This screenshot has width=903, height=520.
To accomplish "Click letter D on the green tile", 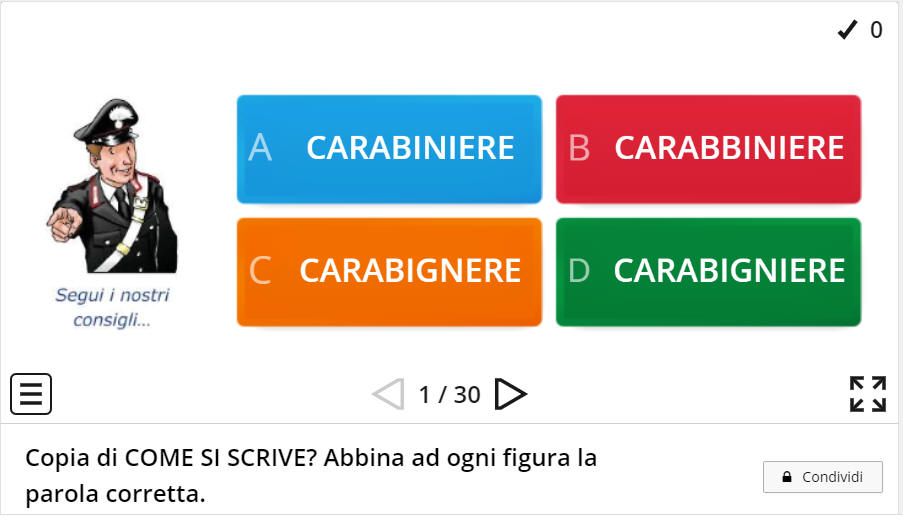I will (579, 271).
